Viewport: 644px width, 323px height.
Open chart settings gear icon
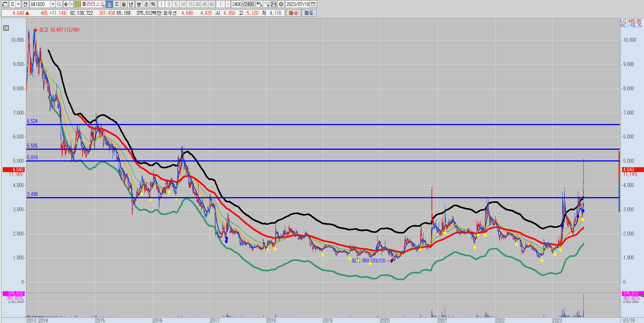(281, 4)
